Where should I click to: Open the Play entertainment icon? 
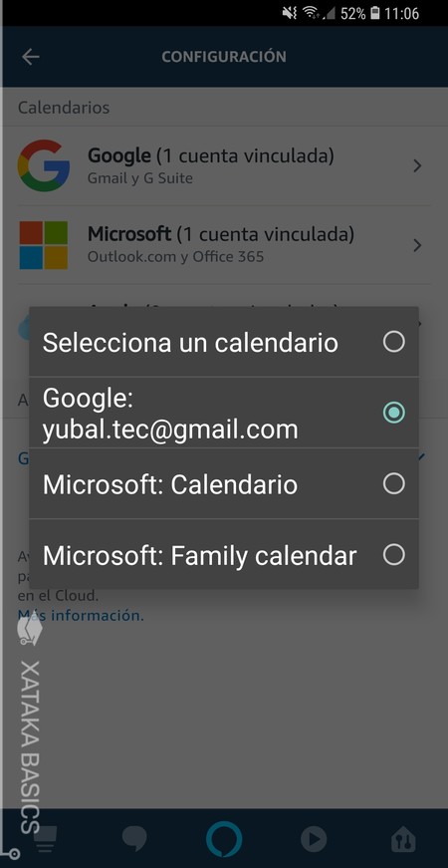(x=314, y=840)
